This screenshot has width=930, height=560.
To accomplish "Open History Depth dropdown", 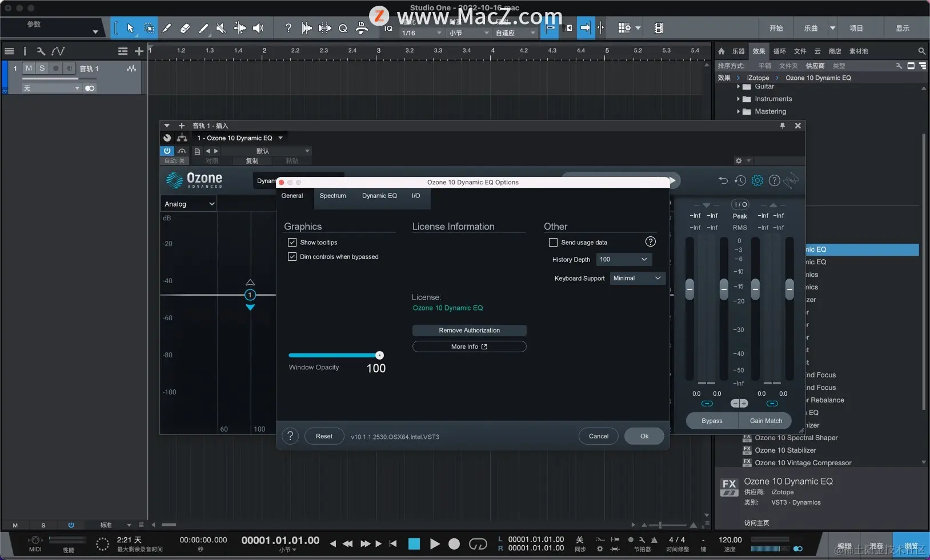I will click(624, 259).
